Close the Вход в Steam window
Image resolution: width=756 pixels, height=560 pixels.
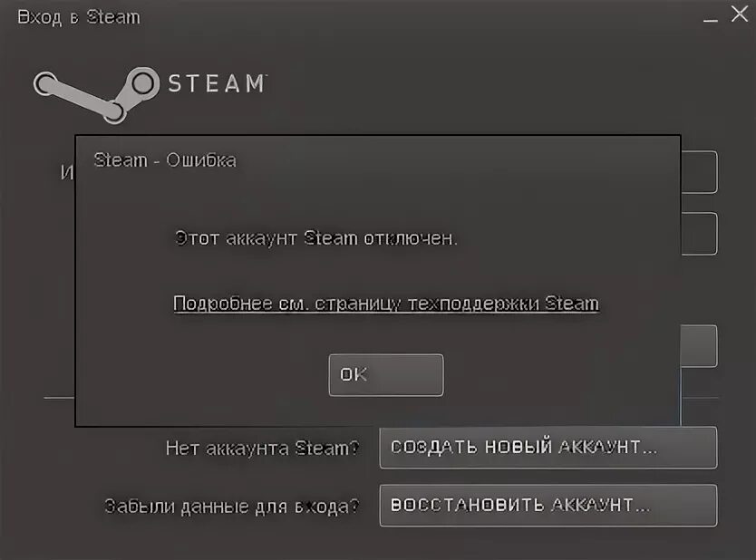pyautogui.click(x=740, y=14)
